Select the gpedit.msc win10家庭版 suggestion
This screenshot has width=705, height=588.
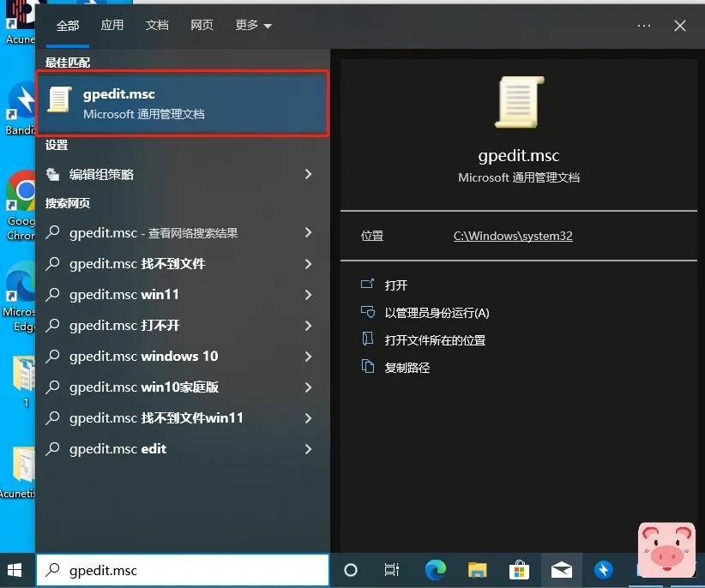[183, 387]
